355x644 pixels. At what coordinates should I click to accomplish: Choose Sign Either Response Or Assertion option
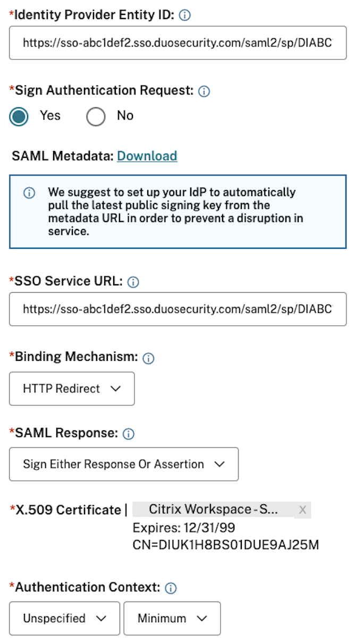(x=123, y=464)
